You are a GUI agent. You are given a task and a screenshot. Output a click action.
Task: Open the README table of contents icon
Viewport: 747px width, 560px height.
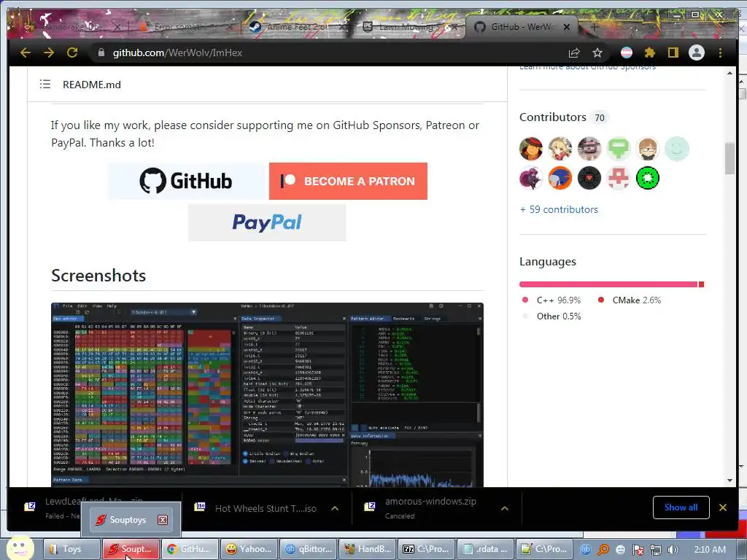click(45, 85)
